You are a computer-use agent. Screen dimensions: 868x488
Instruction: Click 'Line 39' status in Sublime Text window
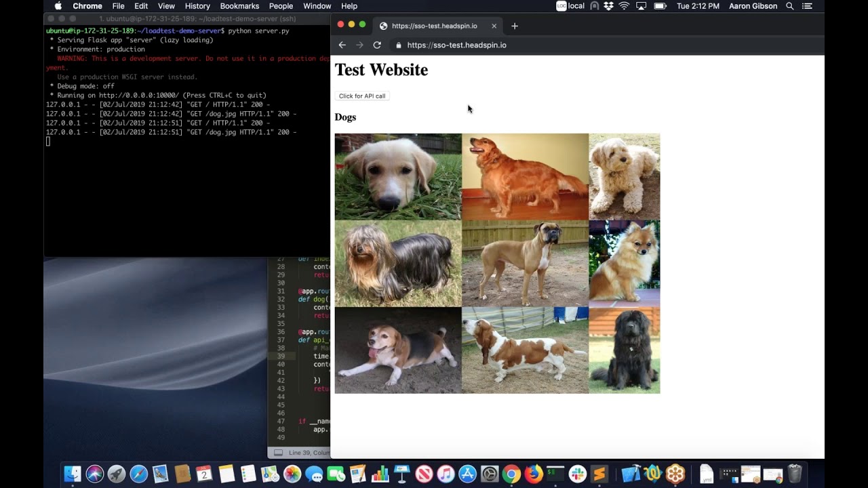point(300,453)
